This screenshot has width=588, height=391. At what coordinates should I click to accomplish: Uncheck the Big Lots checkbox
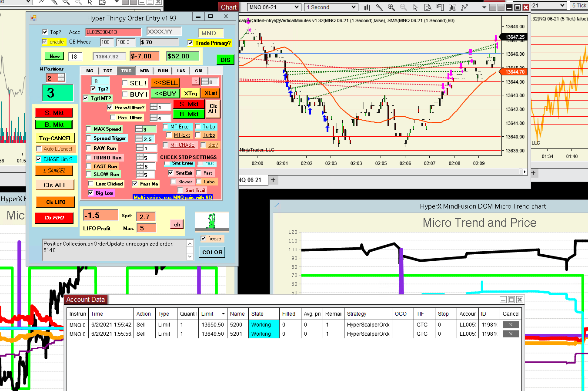click(x=90, y=193)
